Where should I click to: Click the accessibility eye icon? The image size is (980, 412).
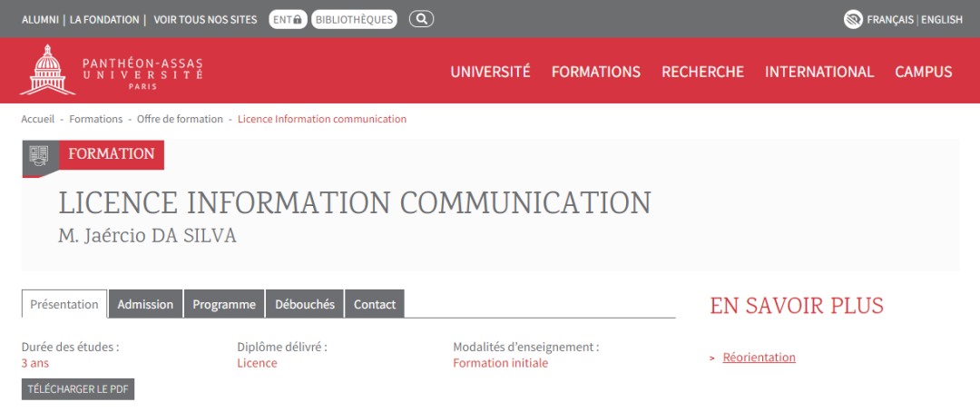853,19
